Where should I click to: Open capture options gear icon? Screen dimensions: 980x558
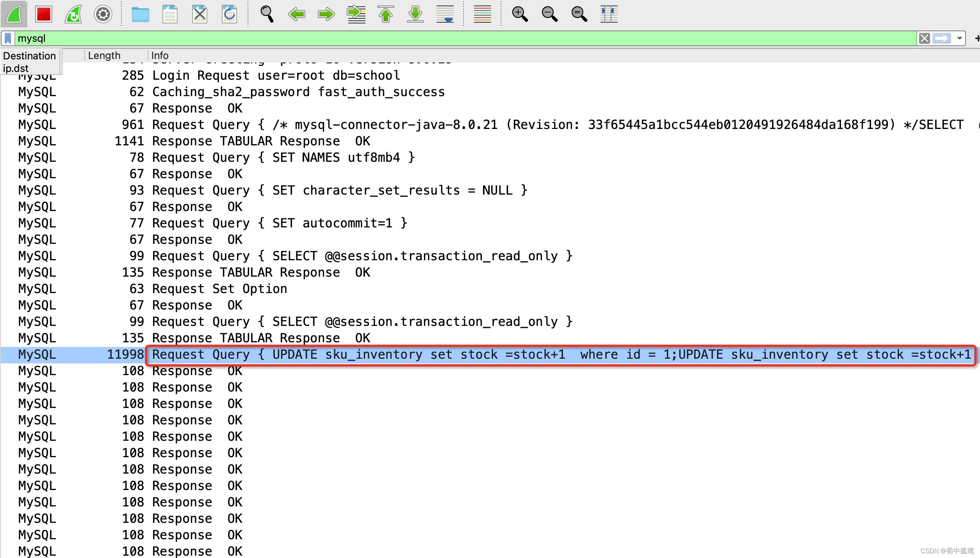tap(103, 14)
